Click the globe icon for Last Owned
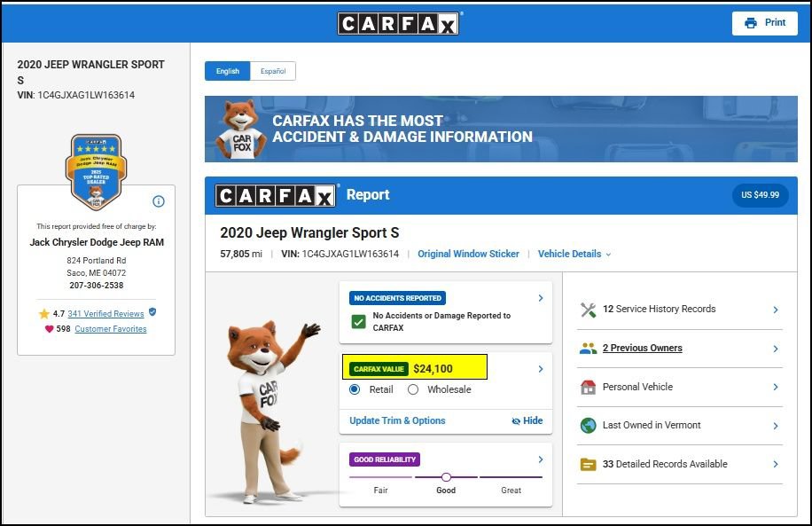 click(x=589, y=426)
